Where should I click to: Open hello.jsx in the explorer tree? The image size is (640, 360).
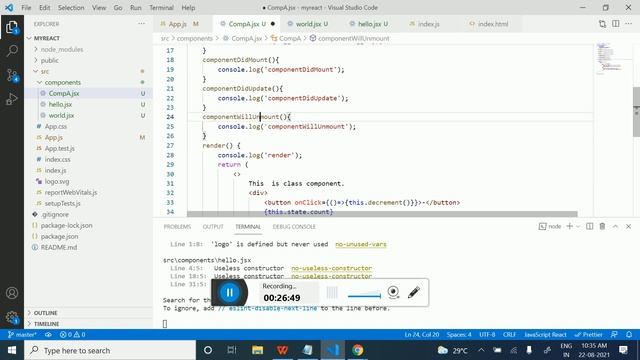(60, 104)
